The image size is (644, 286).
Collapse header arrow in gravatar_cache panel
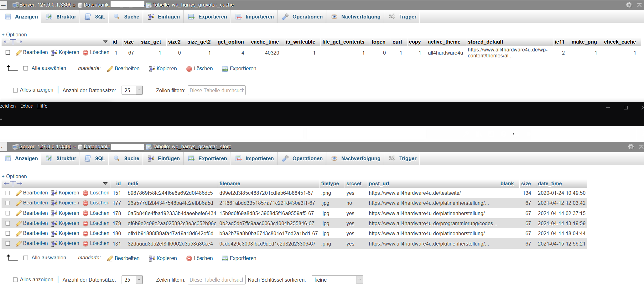point(640,5)
